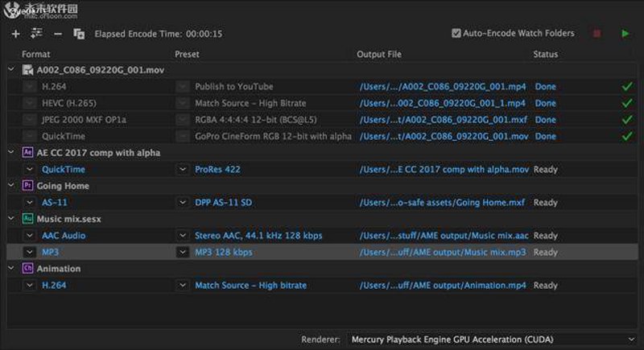Viewport: 644px width, 350px height.
Task: Click the After Effects comp icon
Action: tap(27, 153)
